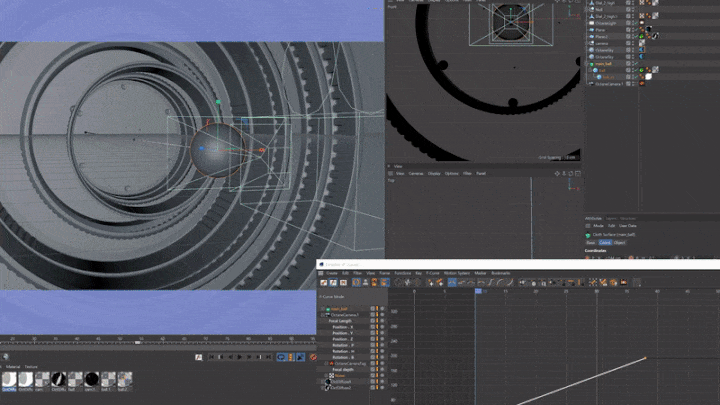Click the blue icon left of the red record button
Viewport: 720px width, 405px height.
[301, 357]
